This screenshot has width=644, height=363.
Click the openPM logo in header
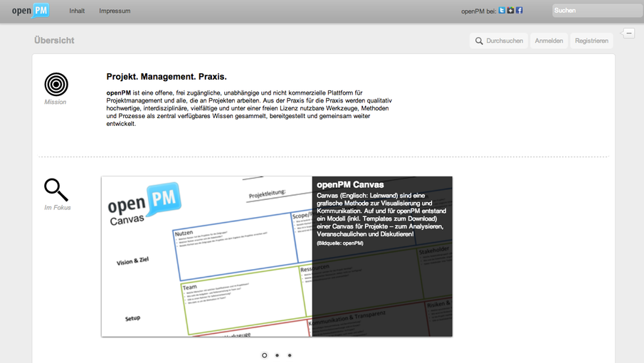point(31,11)
